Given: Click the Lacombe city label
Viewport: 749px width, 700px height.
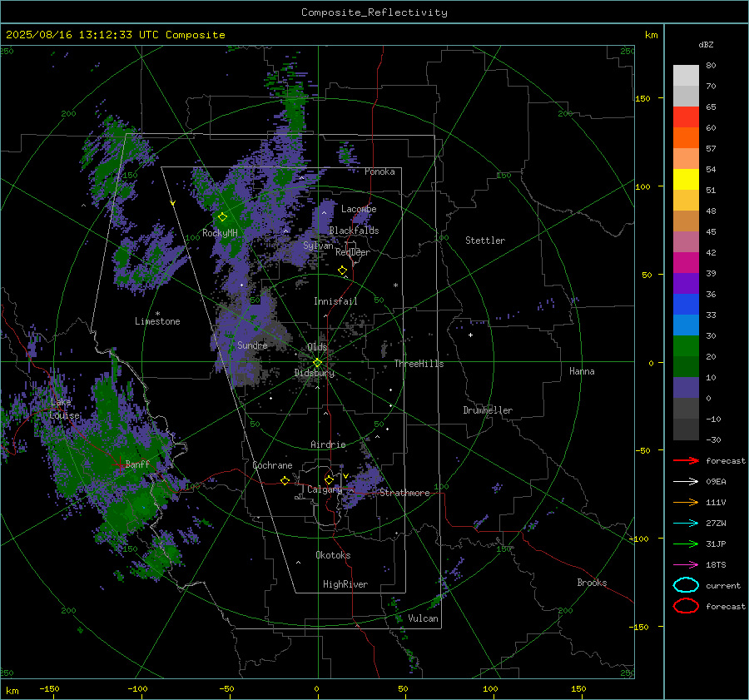Looking at the screenshot, I should pyautogui.click(x=359, y=209).
